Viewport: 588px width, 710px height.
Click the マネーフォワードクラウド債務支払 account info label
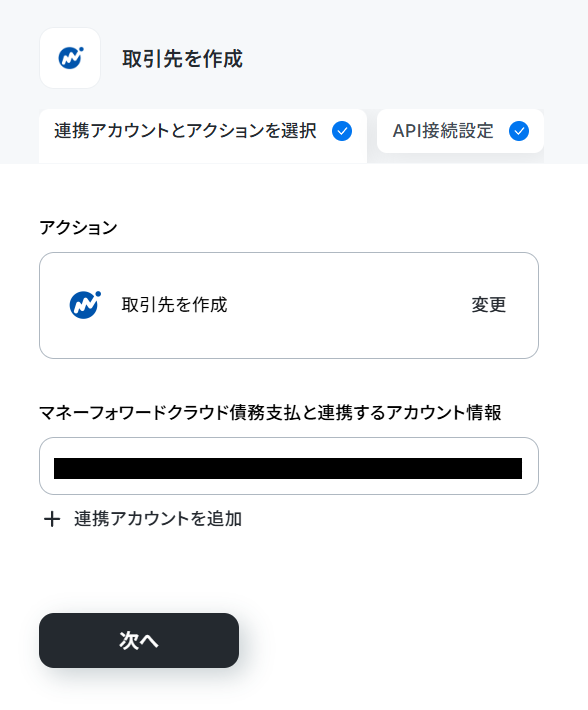(270, 413)
